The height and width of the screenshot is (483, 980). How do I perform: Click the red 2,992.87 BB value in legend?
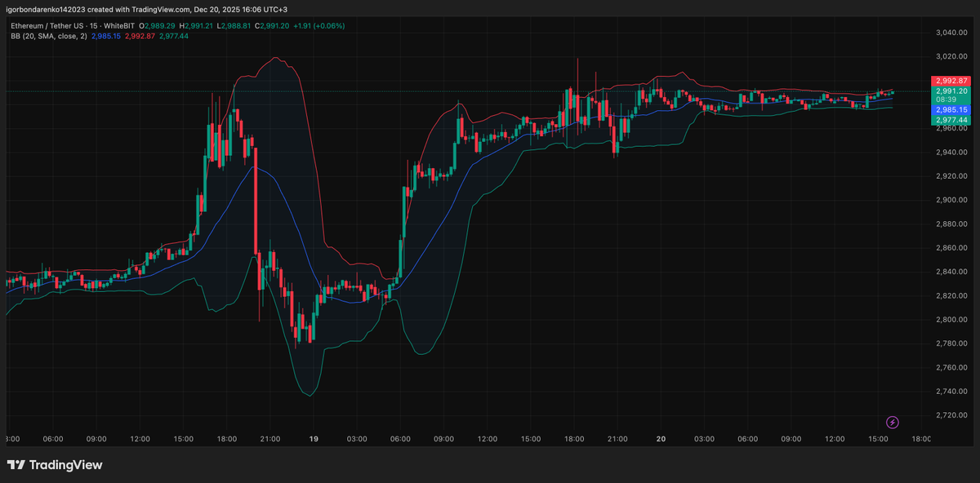(x=140, y=37)
